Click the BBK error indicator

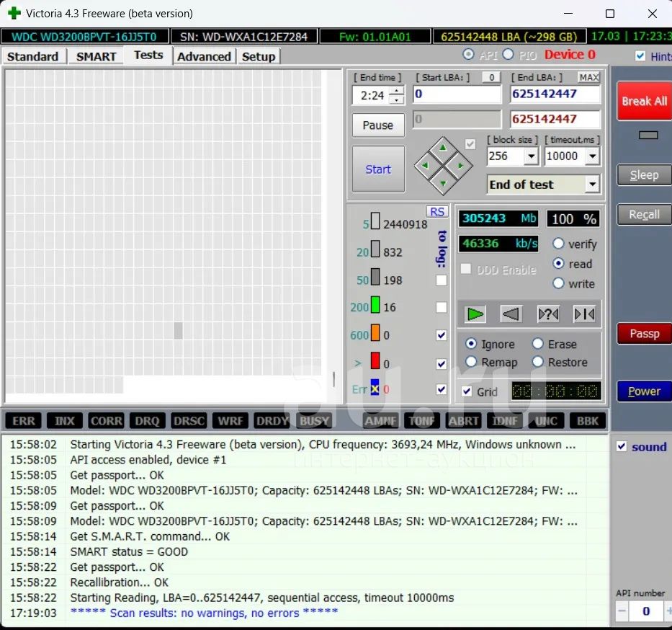coord(588,421)
